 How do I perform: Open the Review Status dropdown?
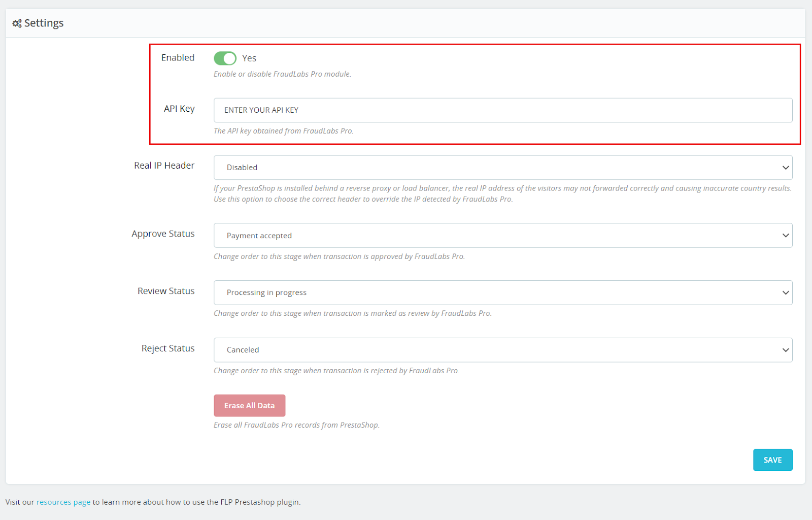pyautogui.click(x=502, y=293)
